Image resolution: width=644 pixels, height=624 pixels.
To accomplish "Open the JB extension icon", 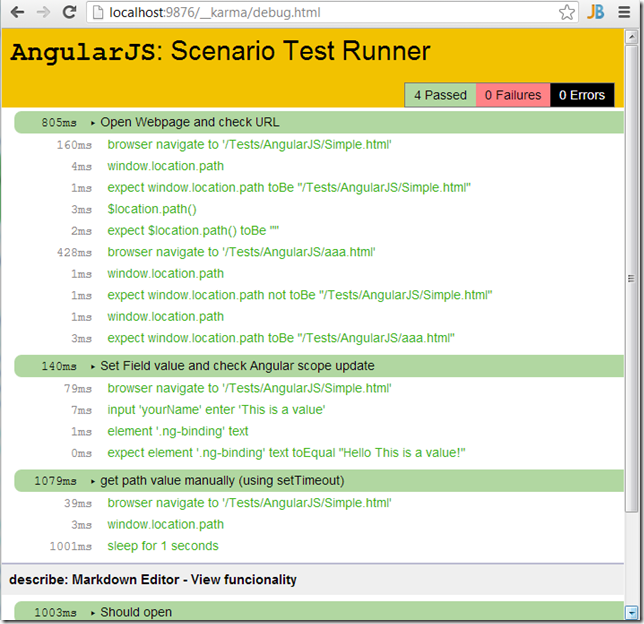I will pos(595,12).
